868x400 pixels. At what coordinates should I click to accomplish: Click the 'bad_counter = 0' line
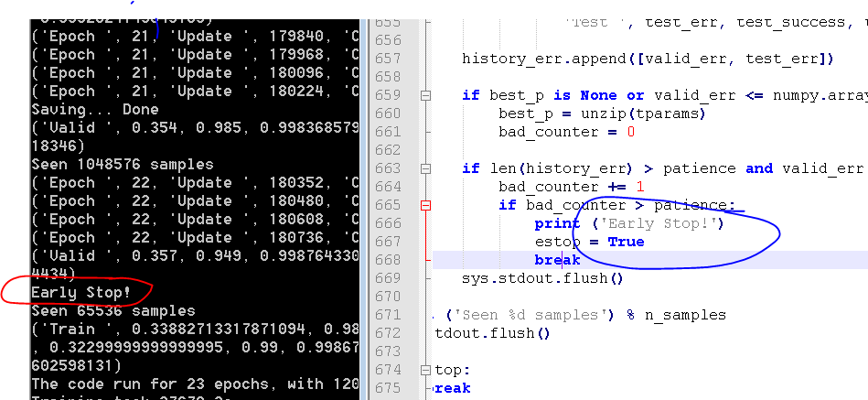point(566,132)
